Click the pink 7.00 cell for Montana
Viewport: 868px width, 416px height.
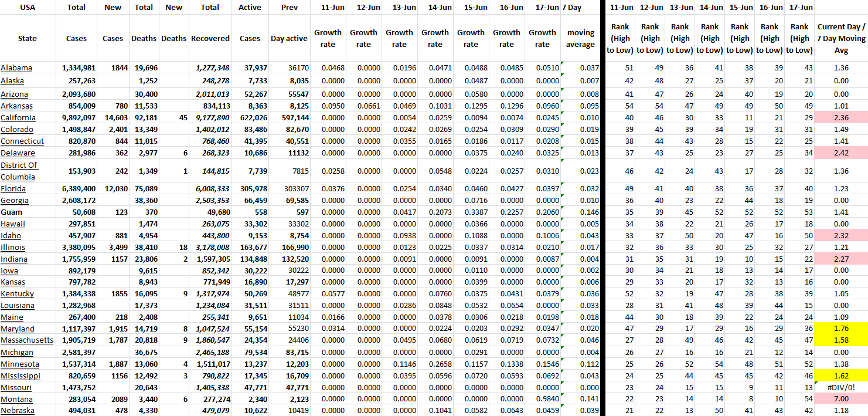[x=840, y=399]
